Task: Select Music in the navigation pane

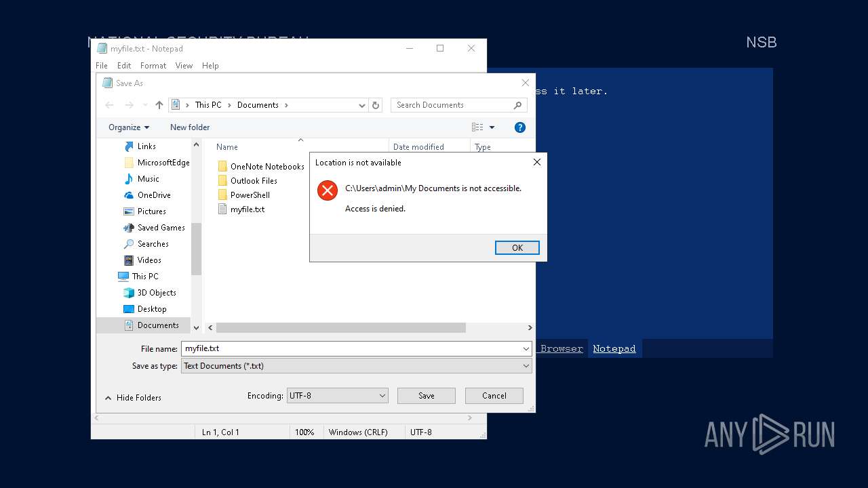Action: tap(149, 179)
